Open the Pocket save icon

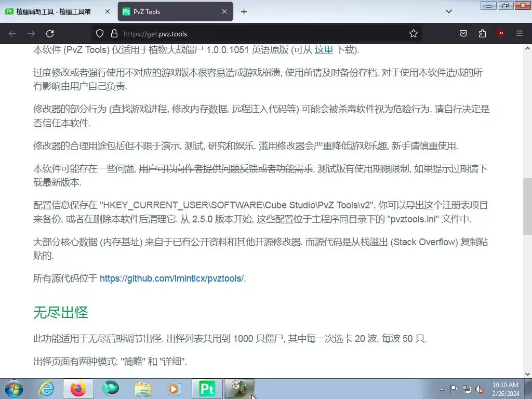463,34
